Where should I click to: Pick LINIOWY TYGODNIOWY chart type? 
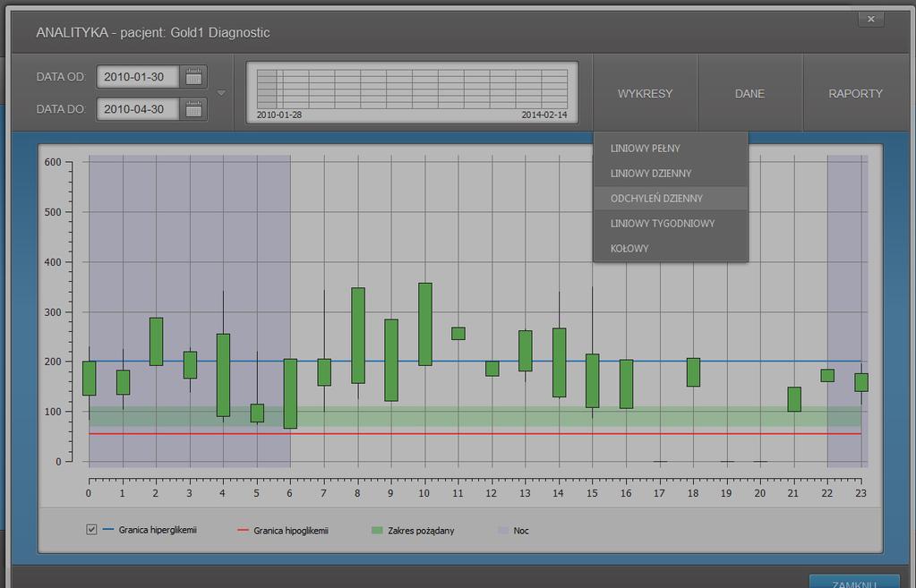pyautogui.click(x=670, y=223)
